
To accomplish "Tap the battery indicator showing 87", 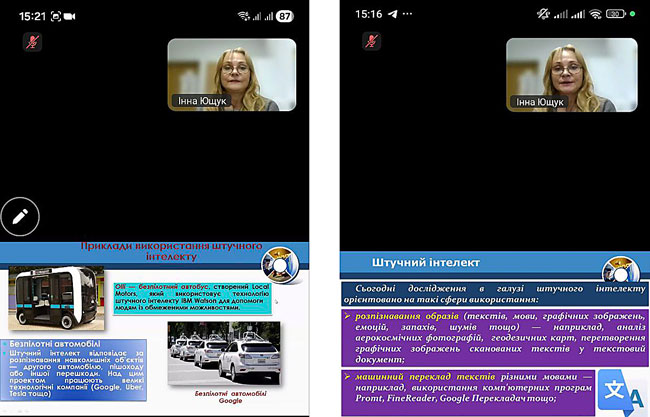I will [286, 16].
